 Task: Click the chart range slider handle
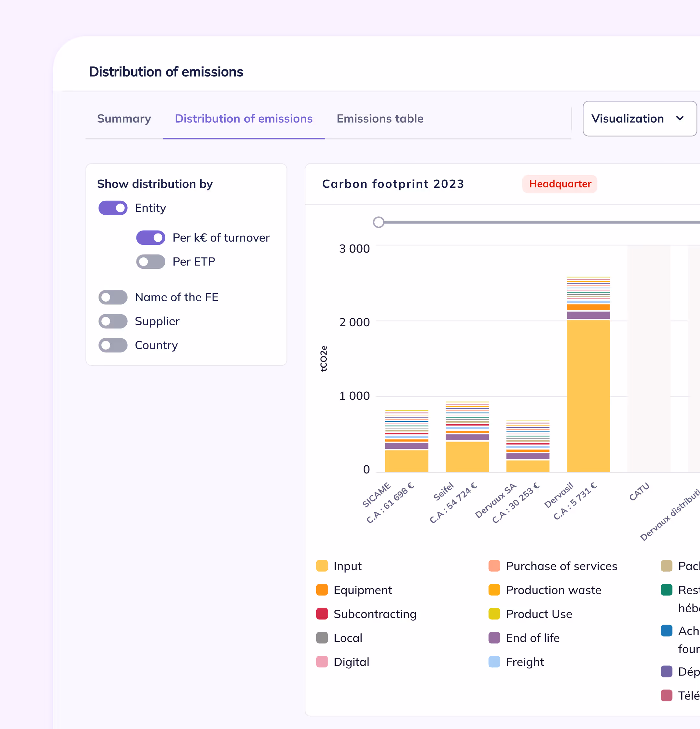click(x=379, y=222)
